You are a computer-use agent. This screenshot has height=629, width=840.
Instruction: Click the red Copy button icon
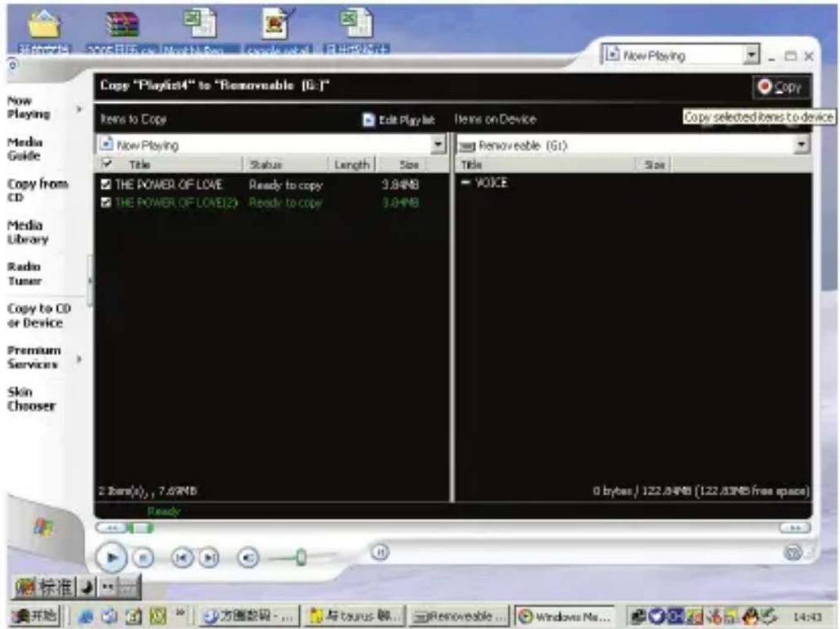coord(765,87)
